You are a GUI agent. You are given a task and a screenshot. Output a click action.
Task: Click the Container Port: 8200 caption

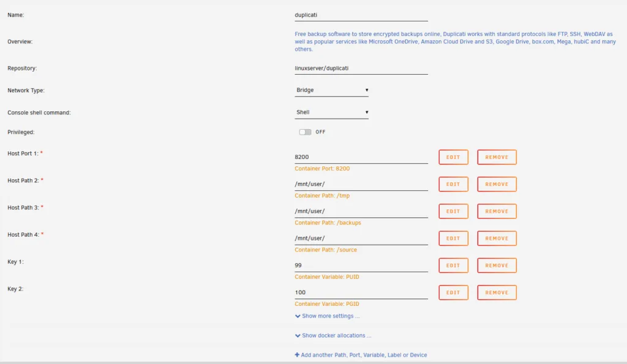coord(322,169)
